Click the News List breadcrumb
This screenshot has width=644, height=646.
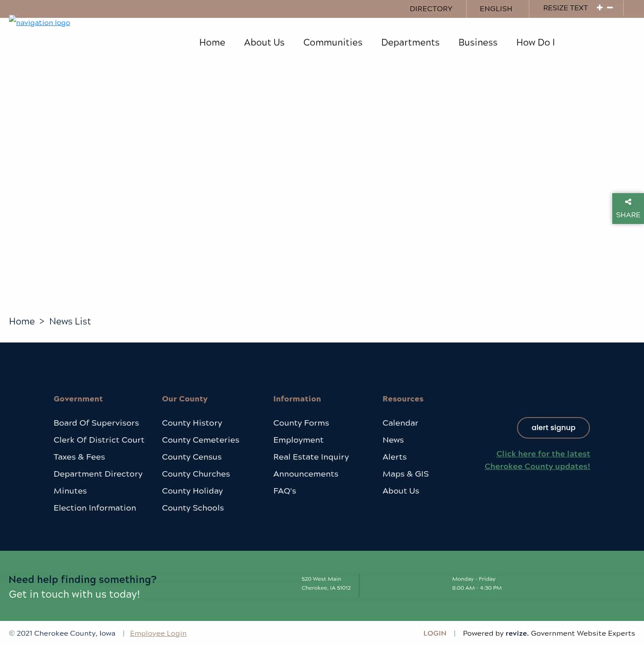coord(70,321)
